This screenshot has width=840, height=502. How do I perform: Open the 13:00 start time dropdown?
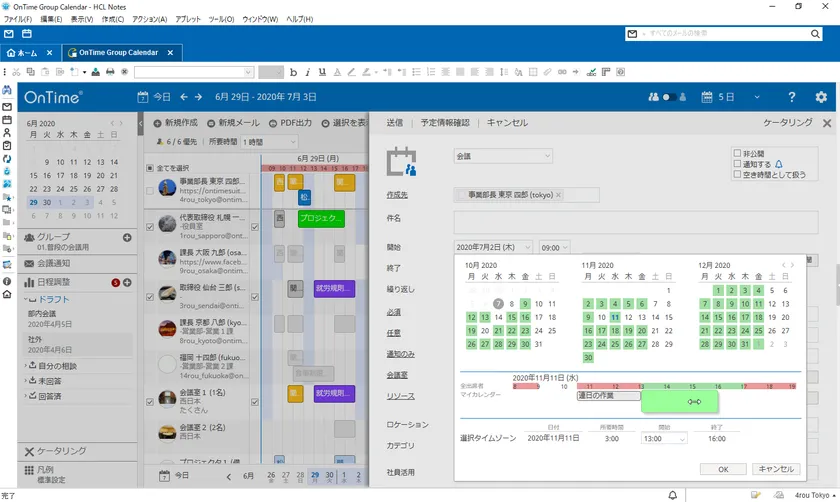tap(665, 438)
